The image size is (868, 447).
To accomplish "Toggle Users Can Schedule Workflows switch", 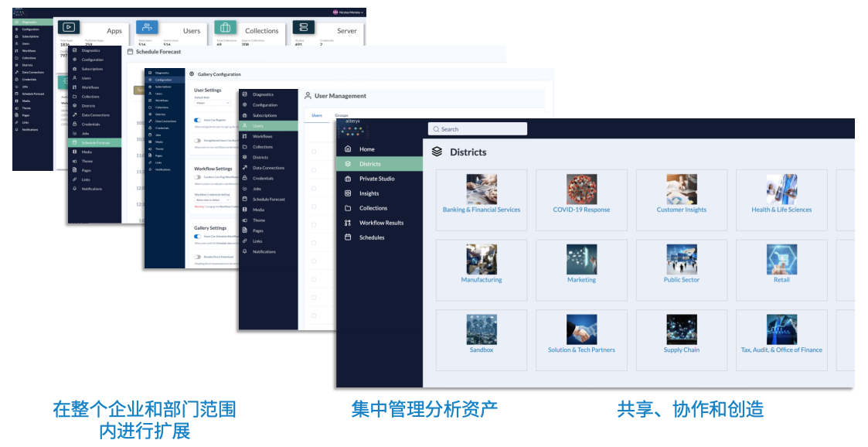I will pos(197,237).
